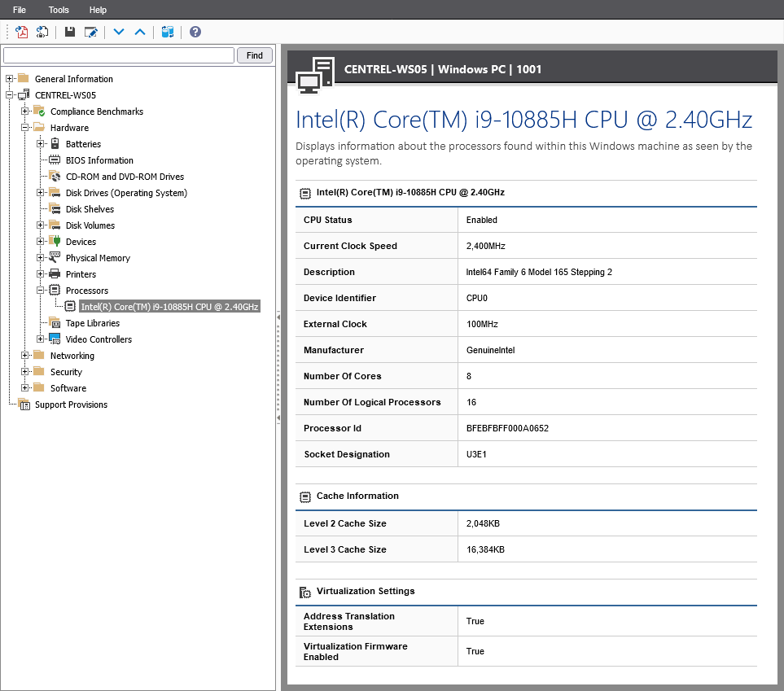
Task: Click the search text input field
Action: pos(119,55)
